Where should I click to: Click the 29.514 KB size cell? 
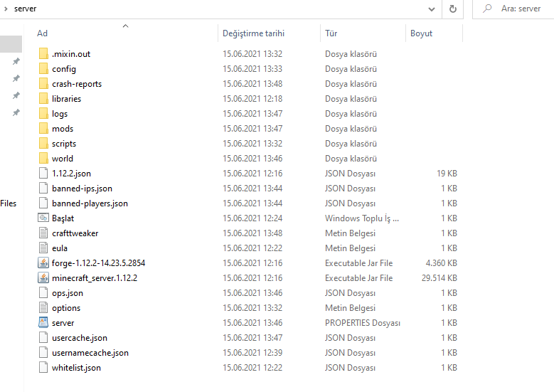tap(440, 278)
